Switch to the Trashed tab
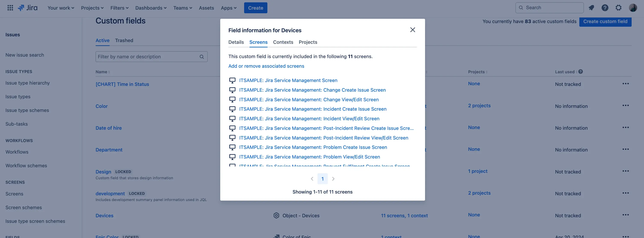This screenshot has width=644, height=238. coord(124,40)
